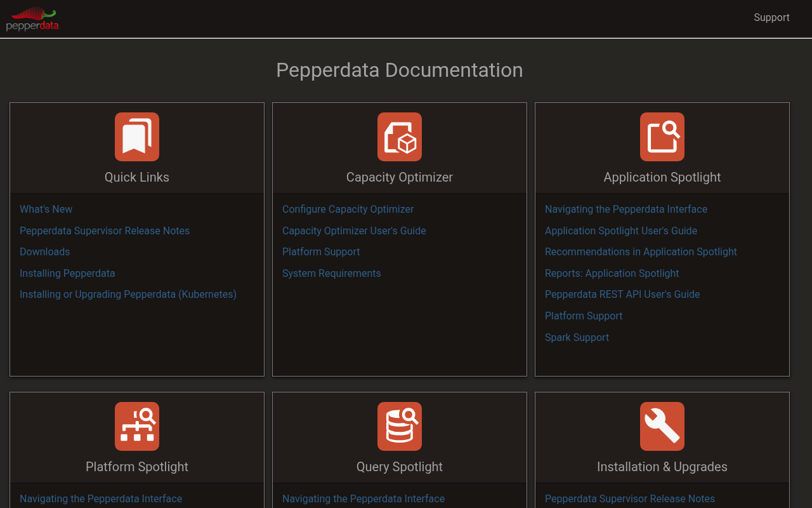Click the Installation & Upgrades wrench icon
812x508 pixels.
point(662,426)
